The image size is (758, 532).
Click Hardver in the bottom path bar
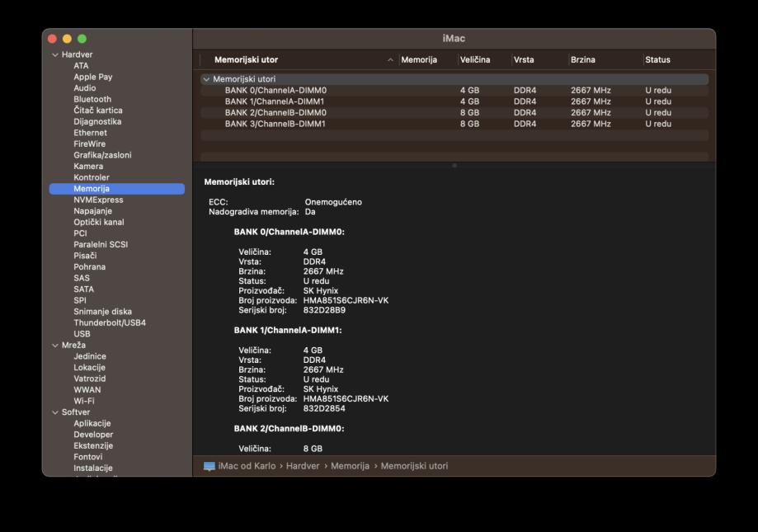click(302, 466)
